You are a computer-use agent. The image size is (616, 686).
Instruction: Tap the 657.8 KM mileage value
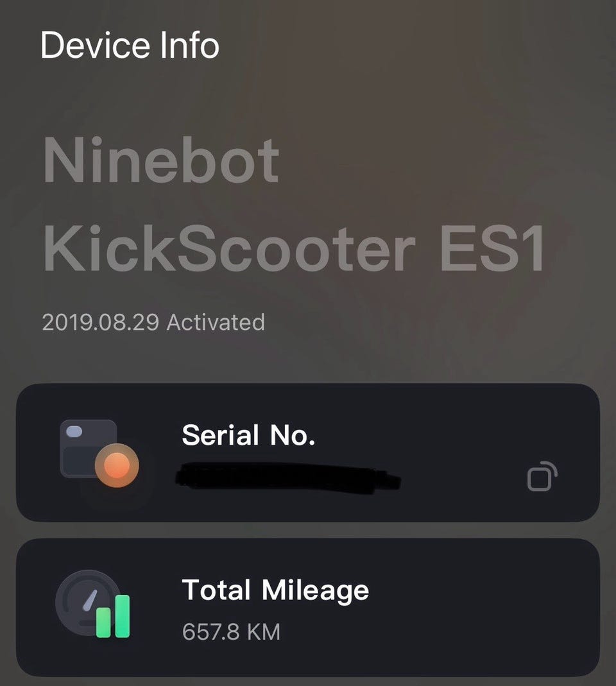(231, 631)
